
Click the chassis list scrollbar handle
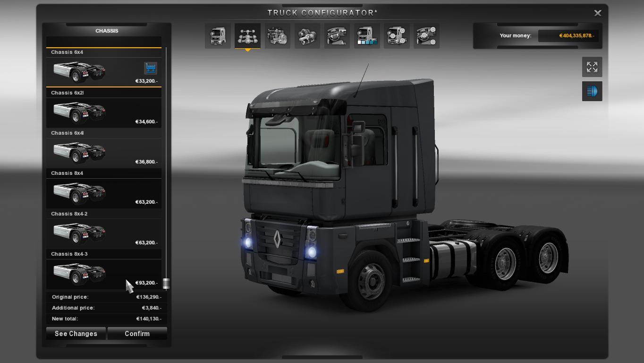[166, 284]
